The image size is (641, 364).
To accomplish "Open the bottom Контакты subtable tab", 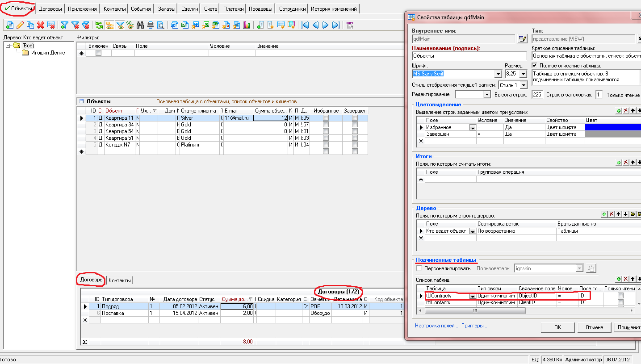I will [x=120, y=280].
